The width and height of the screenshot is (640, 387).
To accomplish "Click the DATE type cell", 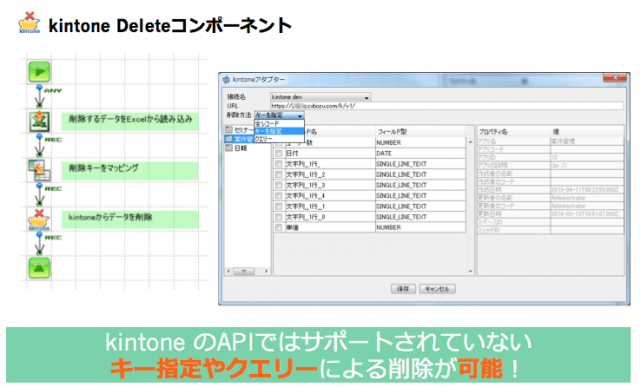I will (420, 153).
